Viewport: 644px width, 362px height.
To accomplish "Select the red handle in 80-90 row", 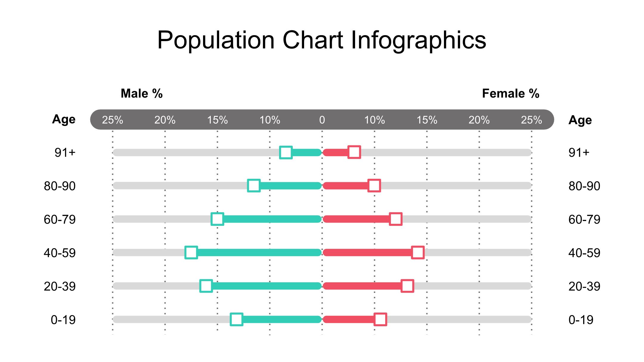I will pyautogui.click(x=374, y=186).
